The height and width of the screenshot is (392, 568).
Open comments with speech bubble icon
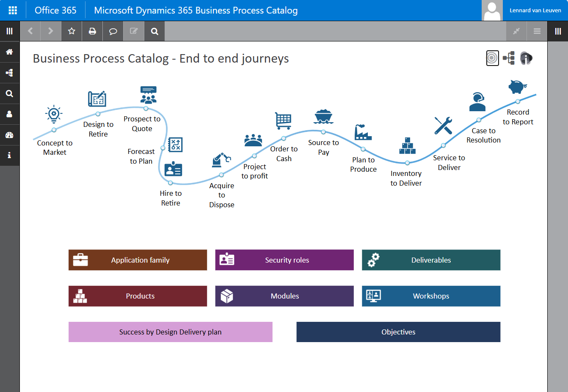pos(113,31)
